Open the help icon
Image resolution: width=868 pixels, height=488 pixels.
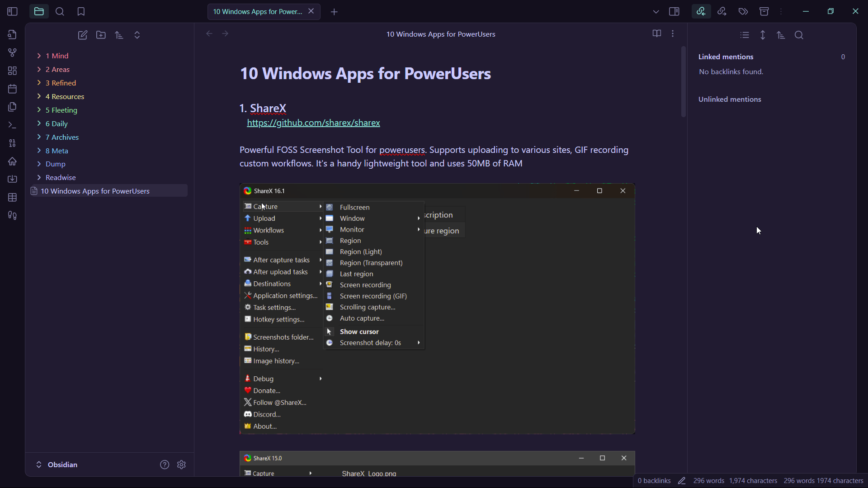(x=165, y=464)
